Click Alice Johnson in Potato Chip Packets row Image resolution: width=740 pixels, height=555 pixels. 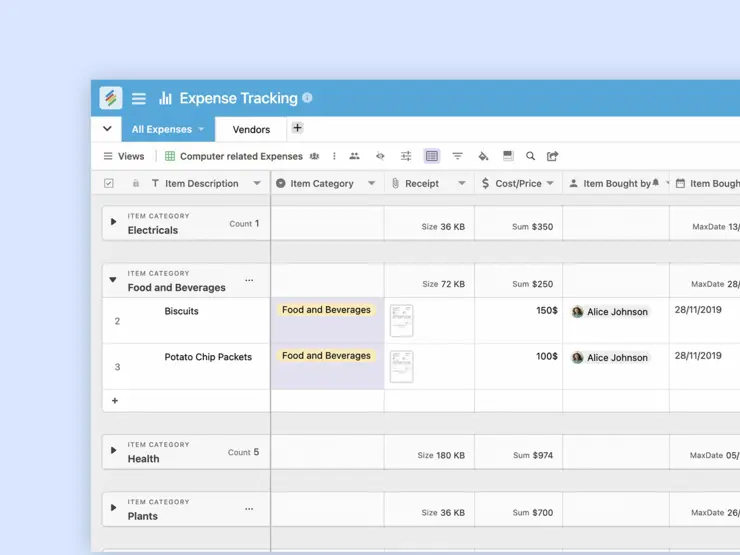pos(610,358)
